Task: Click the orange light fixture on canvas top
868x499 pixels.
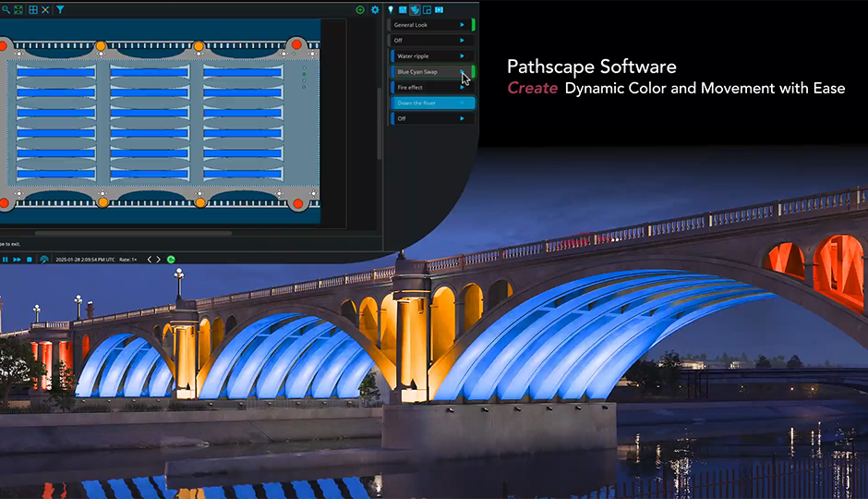Action: pos(102,45)
